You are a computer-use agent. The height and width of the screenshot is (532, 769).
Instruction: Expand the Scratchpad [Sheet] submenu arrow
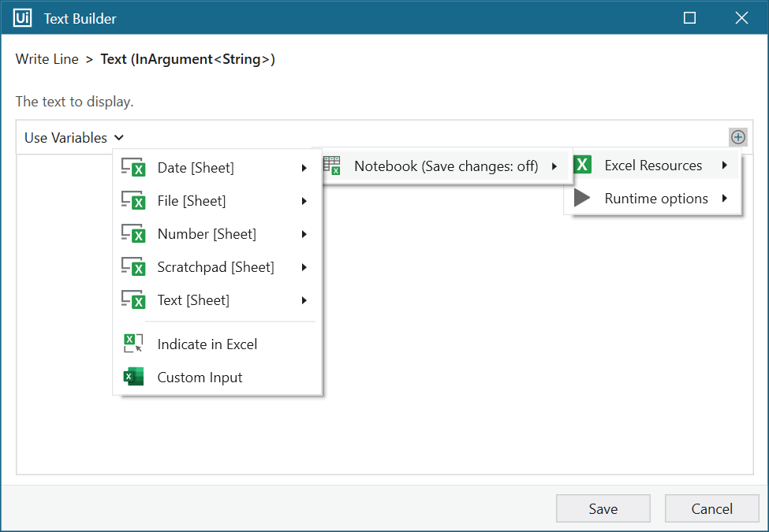click(x=304, y=267)
